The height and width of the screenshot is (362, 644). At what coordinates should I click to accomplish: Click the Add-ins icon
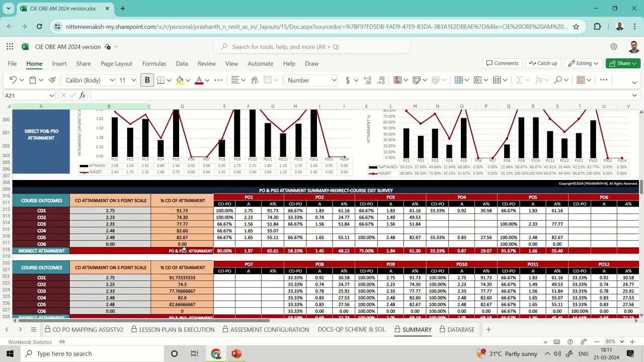[x=581, y=80]
